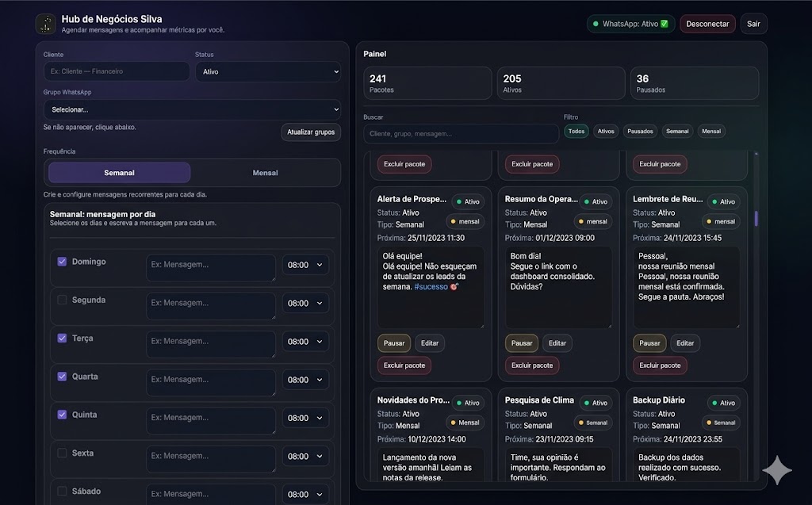
Task: Click the Mensal badge on Novidades do Pro card
Action: (x=465, y=423)
